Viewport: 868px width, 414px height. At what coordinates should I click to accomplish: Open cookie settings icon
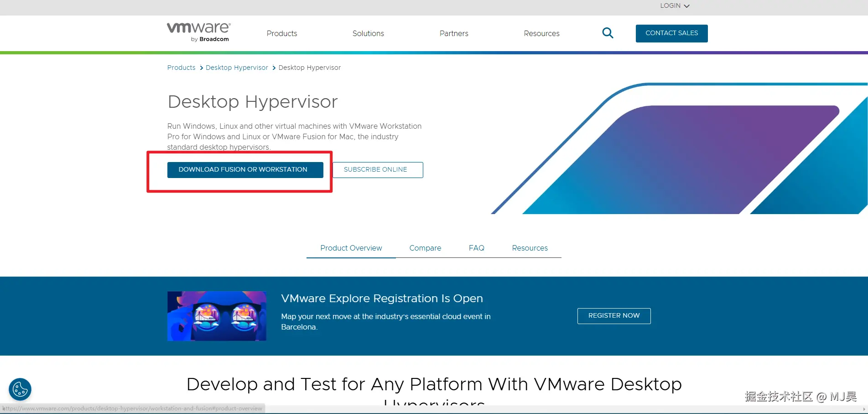(20, 389)
